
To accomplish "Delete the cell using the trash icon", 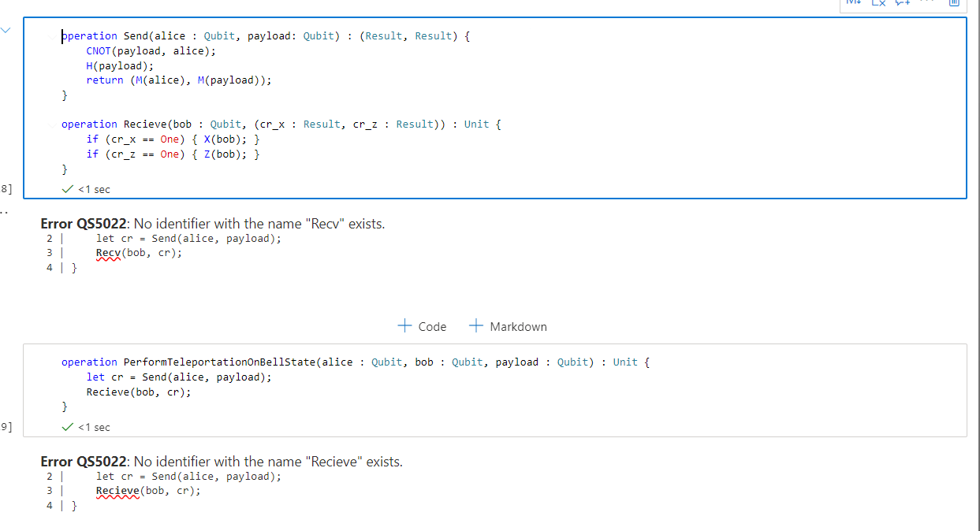I will (x=954, y=3).
